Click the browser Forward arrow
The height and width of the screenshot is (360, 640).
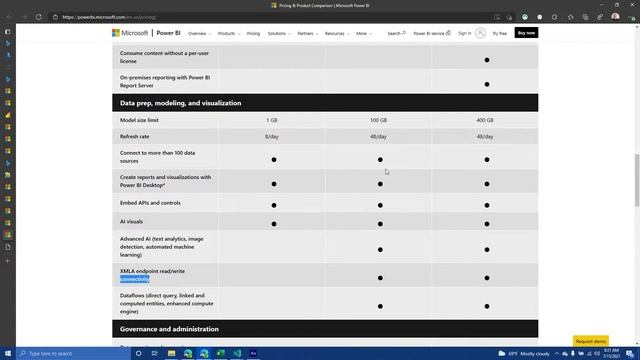click(x=24, y=17)
